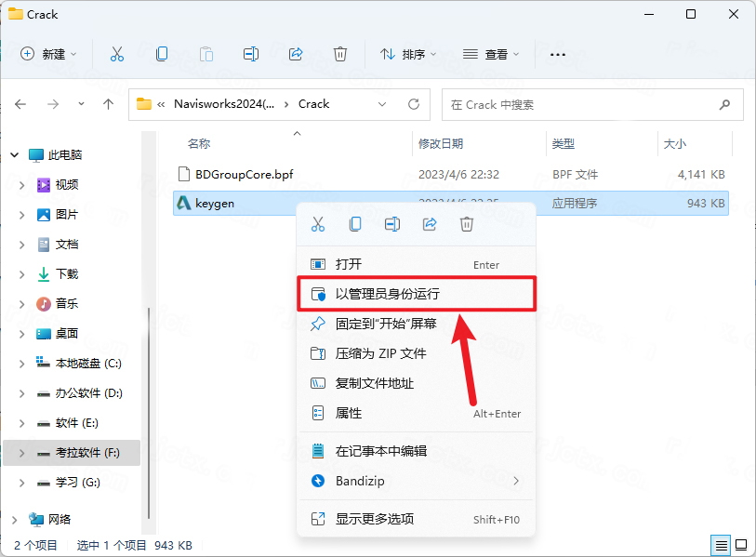Open the 查看 (View) dropdown
The width and height of the screenshot is (756, 557).
click(491, 54)
